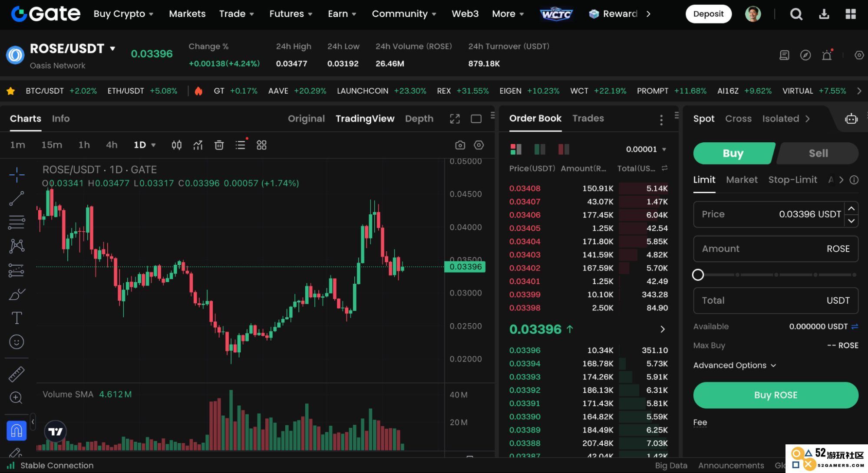The height and width of the screenshot is (473, 868).
Task: Open the apps grid icon in header
Action: point(851,14)
